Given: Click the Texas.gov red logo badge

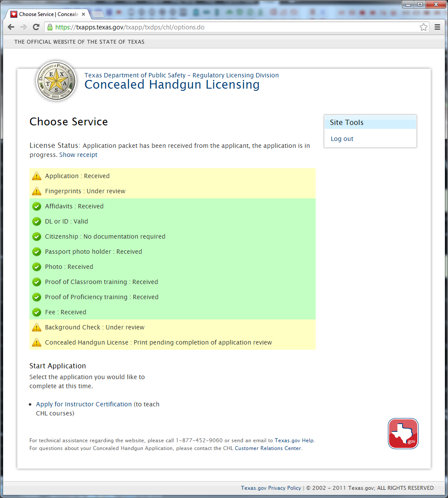Looking at the screenshot, I should 403,433.
